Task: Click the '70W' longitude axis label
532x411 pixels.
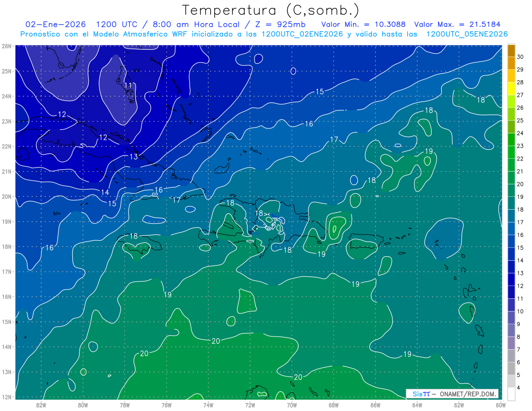Action: pyautogui.click(x=292, y=405)
